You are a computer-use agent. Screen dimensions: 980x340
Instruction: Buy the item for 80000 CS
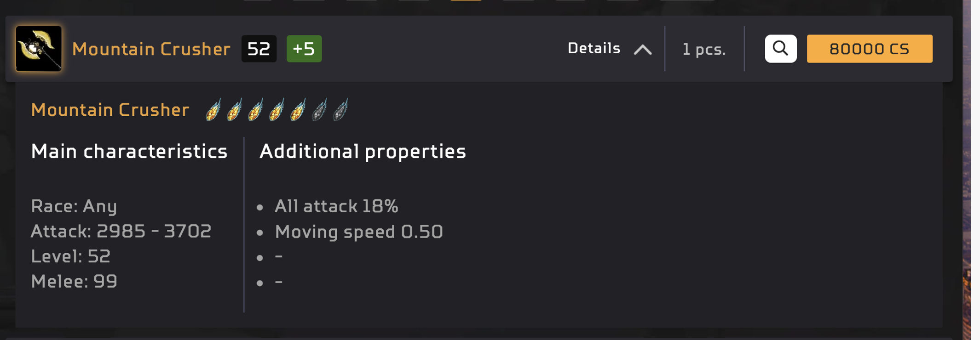(869, 49)
